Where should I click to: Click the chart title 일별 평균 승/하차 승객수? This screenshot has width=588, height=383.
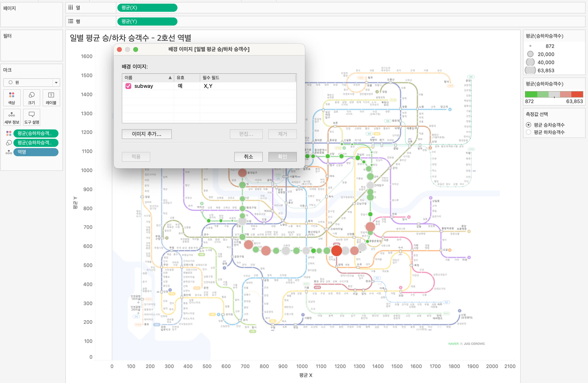tap(130, 38)
